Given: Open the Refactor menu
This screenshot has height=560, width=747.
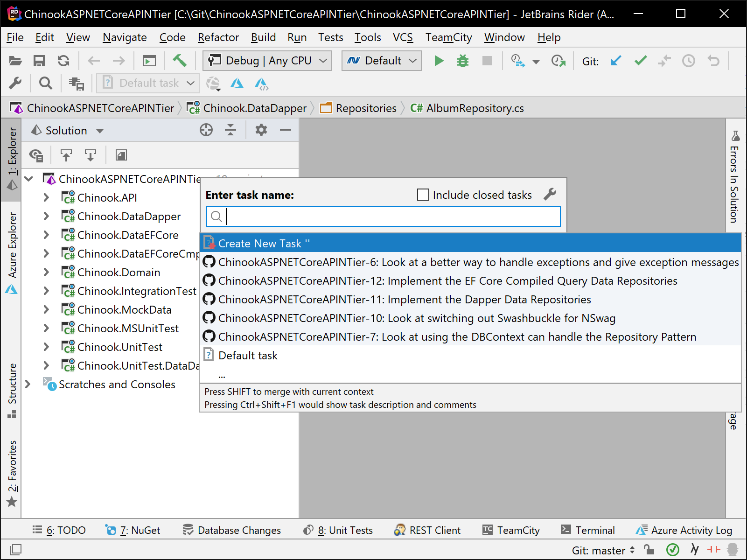Looking at the screenshot, I should coord(218,37).
